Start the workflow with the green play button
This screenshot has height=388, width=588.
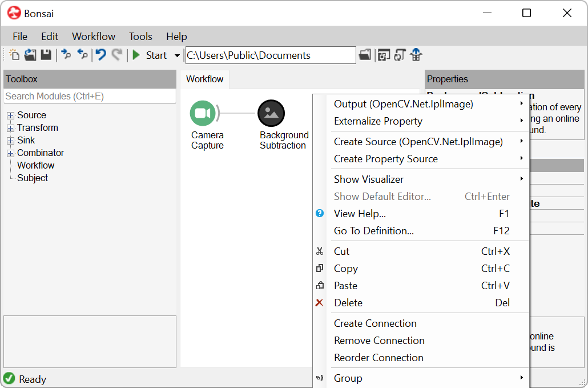pos(136,55)
